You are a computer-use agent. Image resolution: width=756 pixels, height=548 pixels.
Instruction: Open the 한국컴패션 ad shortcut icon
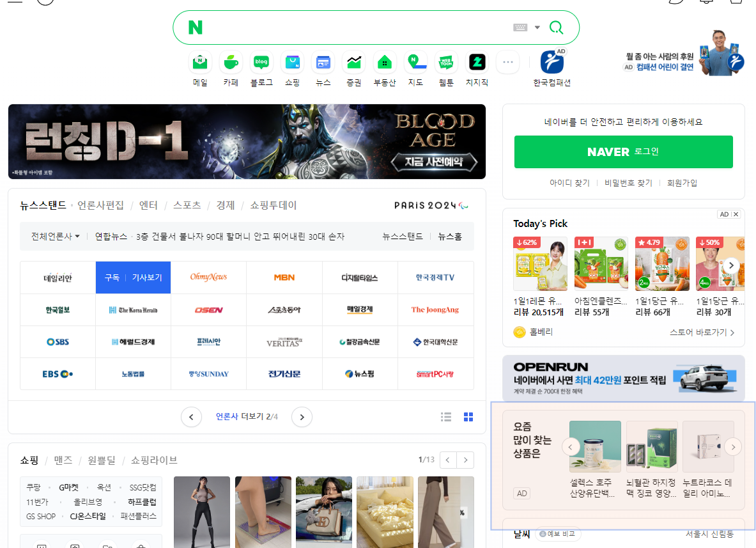[552, 62]
